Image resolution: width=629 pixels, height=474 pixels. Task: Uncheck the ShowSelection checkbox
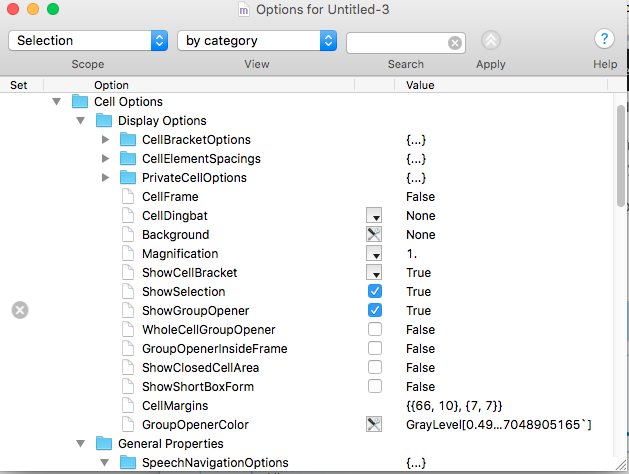coord(375,292)
